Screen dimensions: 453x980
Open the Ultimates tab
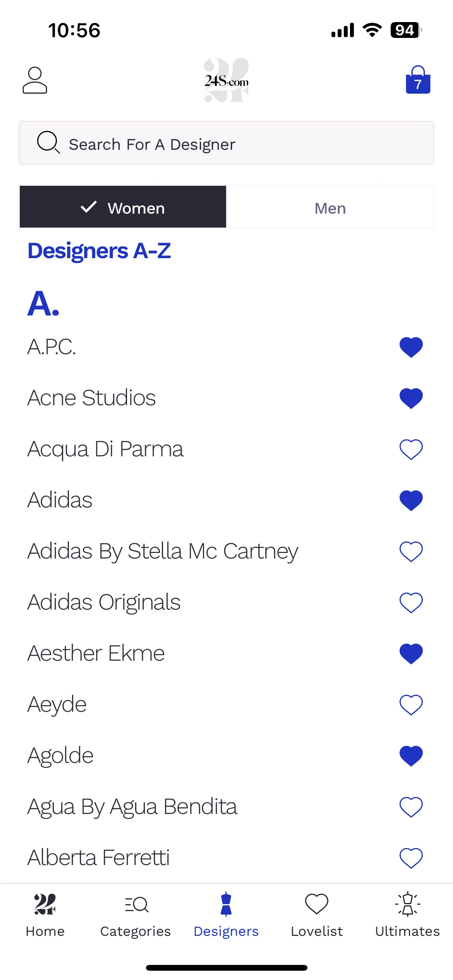pyautogui.click(x=407, y=915)
